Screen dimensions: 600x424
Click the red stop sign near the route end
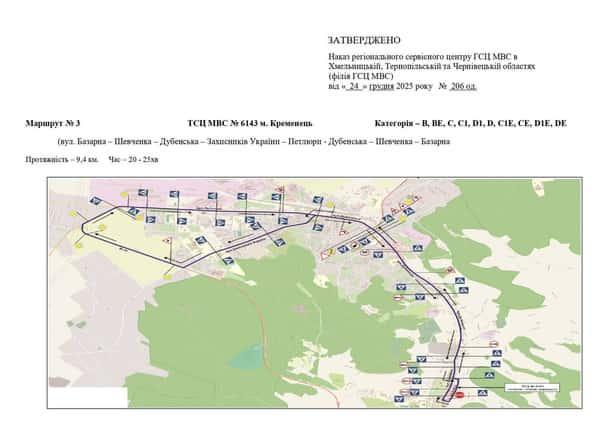coord(461,395)
